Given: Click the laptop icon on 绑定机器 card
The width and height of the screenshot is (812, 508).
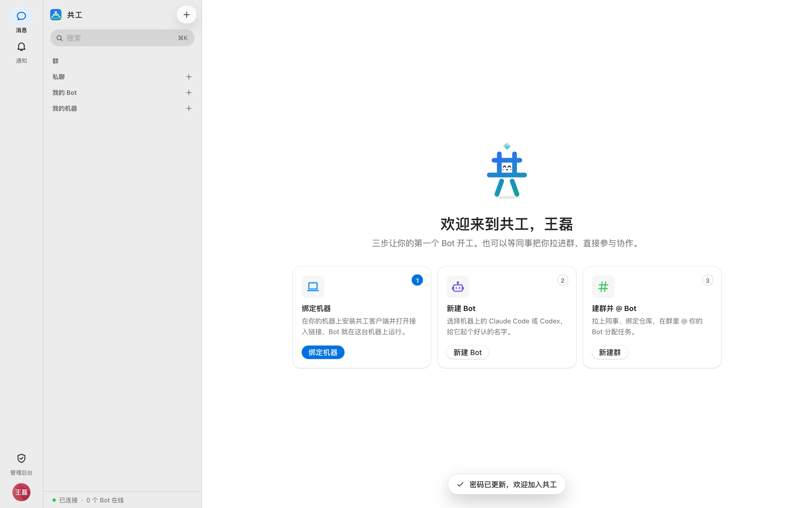Looking at the screenshot, I should pyautogui.click(x=313, y=286).
